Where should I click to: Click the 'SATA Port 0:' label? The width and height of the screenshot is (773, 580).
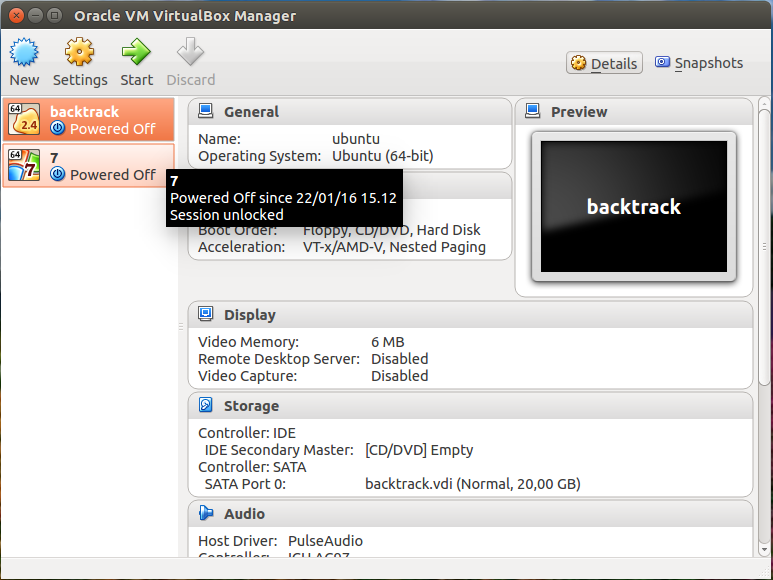pyautogui.click(x=245, y=484)
